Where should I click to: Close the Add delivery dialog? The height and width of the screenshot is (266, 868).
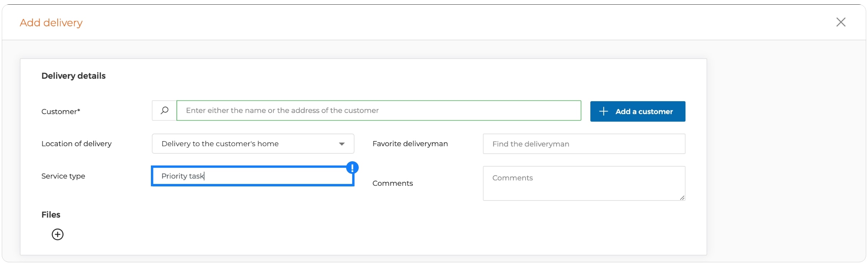[841, 22]
